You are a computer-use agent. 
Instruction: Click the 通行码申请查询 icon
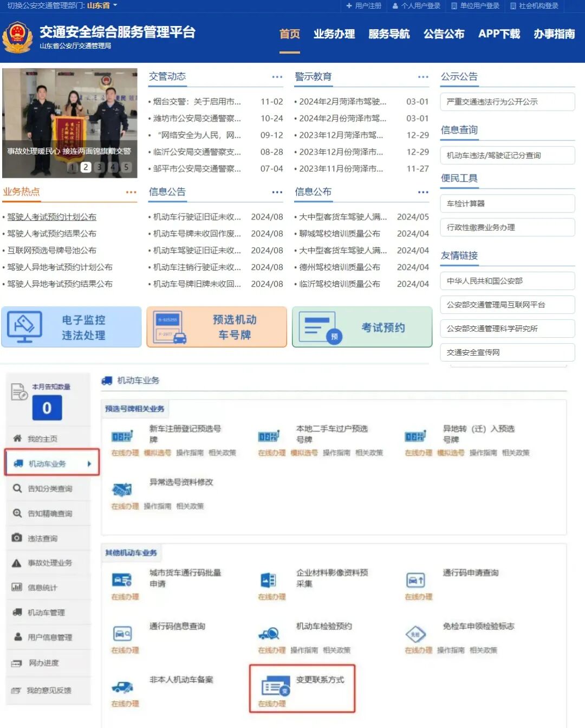(415, 580)
